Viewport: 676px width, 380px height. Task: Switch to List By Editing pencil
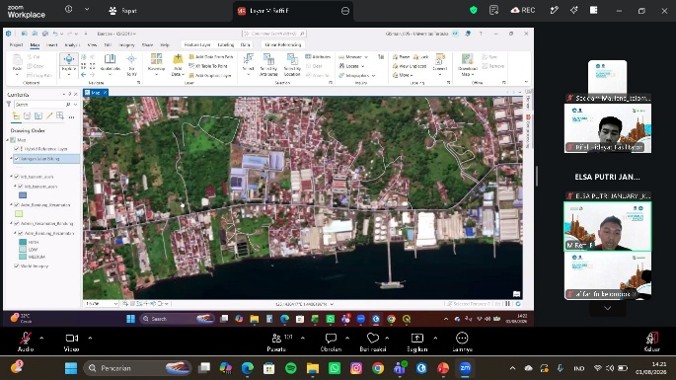(x=49, y=116)
